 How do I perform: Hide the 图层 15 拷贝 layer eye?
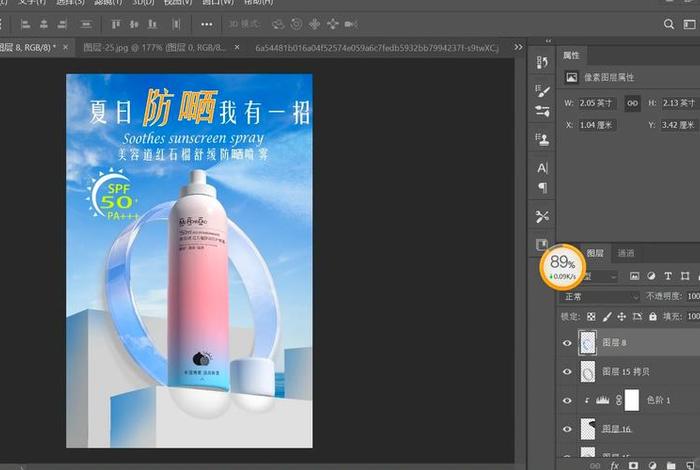click(567, 371)
